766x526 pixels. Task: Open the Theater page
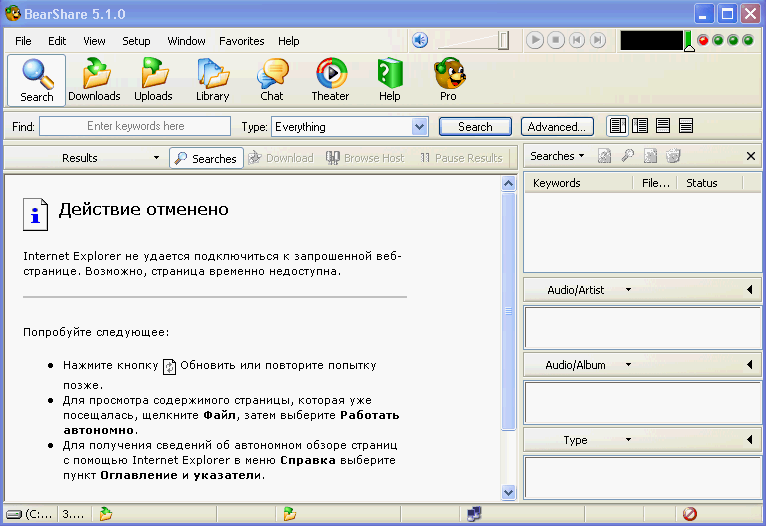click(331, 81)
